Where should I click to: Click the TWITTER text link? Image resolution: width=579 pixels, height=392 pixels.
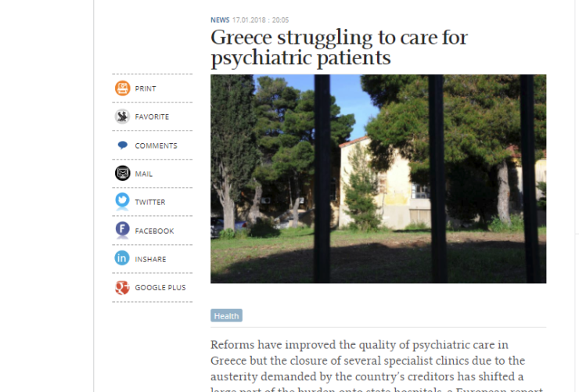150,203
